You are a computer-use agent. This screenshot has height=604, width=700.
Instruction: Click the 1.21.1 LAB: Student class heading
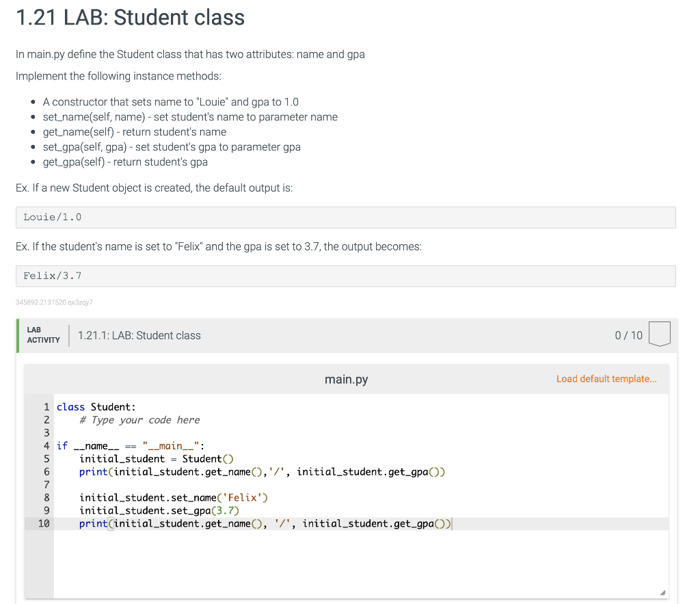coord(139,335)
